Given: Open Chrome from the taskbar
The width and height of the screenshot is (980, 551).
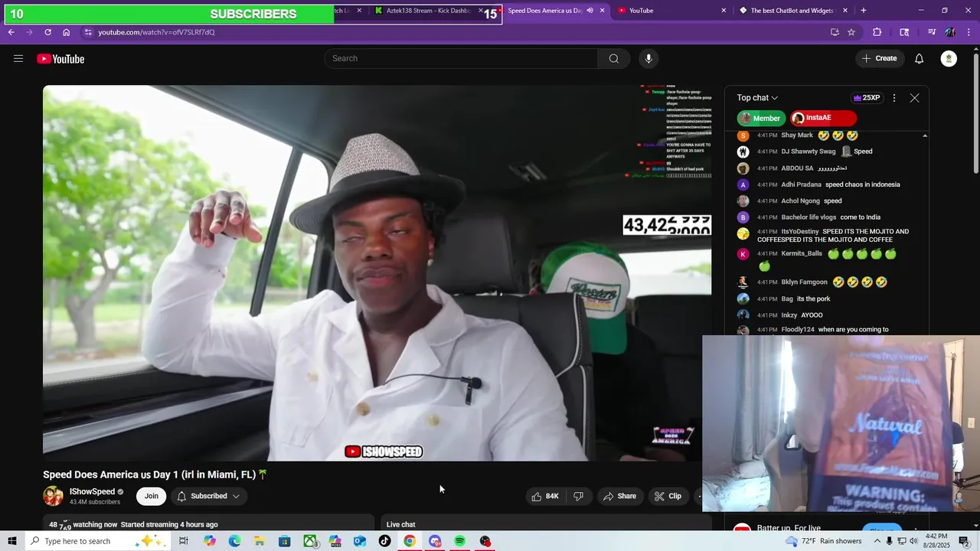Looking at the screenshot, I should point(410,541).
